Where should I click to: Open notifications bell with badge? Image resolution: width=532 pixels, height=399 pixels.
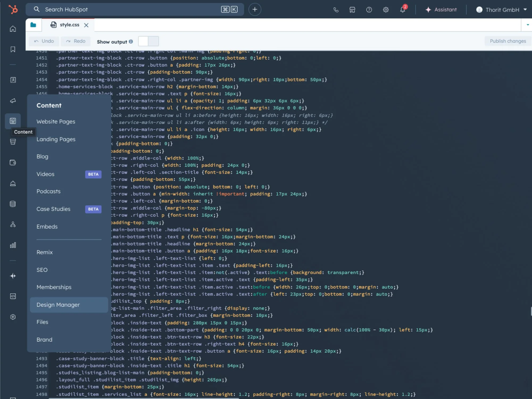[402, 10]
